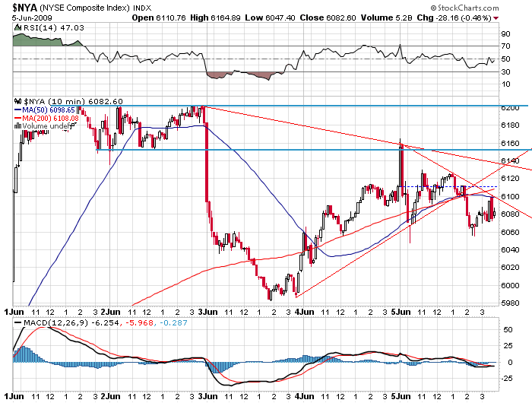The image size is (532, 403).
Task: Click the 6160 price axis label
Action: [x=510, y=143]
